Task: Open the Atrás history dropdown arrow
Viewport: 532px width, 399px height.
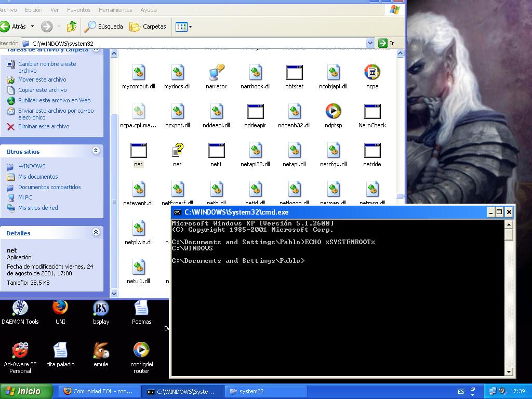Action: tap(33, 26)
